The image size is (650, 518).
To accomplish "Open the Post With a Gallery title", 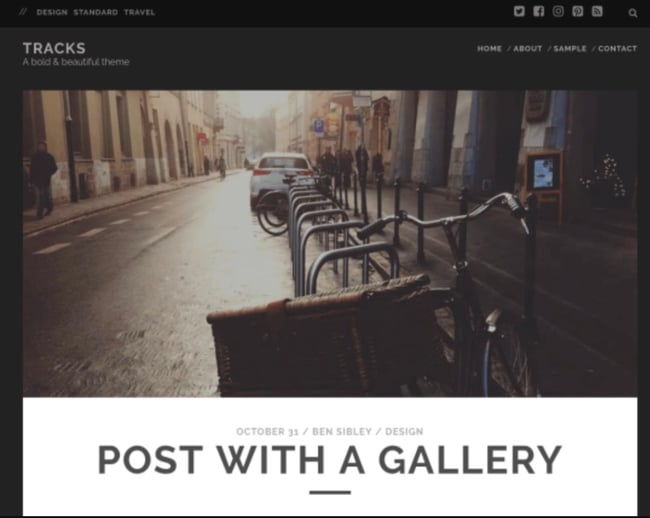I will click(330, 460).
